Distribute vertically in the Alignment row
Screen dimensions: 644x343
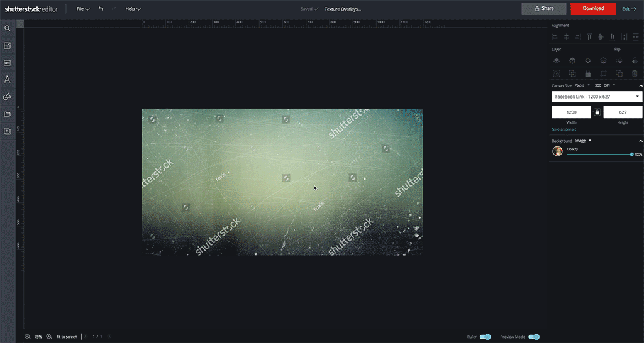[x=636, y=37]
